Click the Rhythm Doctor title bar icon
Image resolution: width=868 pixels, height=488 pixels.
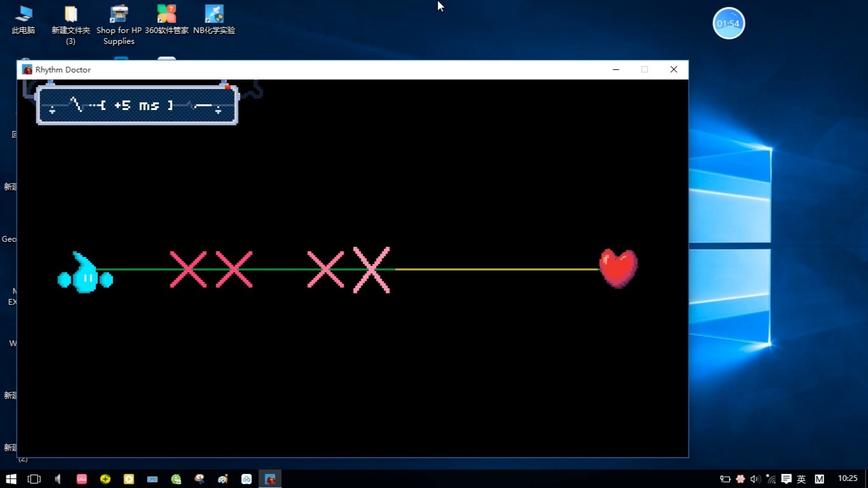[27, 69]
